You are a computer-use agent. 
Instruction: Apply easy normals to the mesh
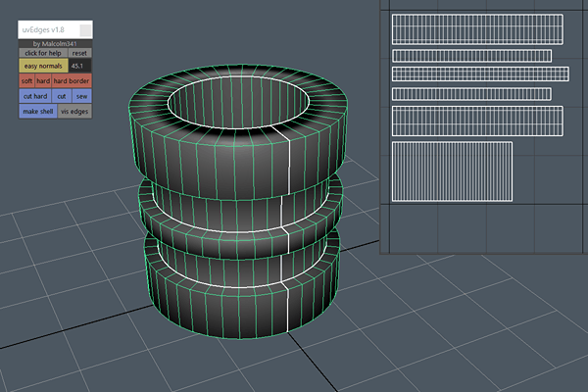[x=43, y=66]
